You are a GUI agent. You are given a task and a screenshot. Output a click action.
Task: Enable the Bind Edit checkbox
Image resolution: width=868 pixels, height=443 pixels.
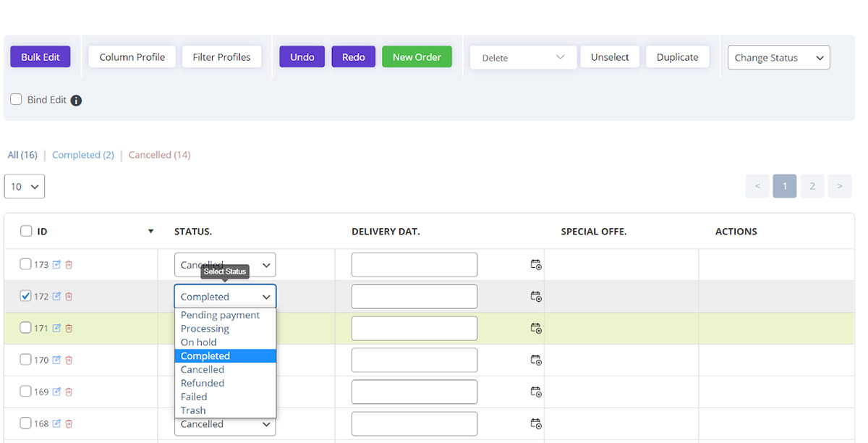click(16, 100)
